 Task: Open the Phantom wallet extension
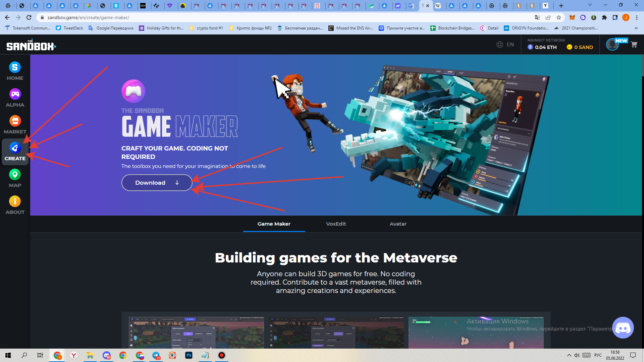click(583, 17)
